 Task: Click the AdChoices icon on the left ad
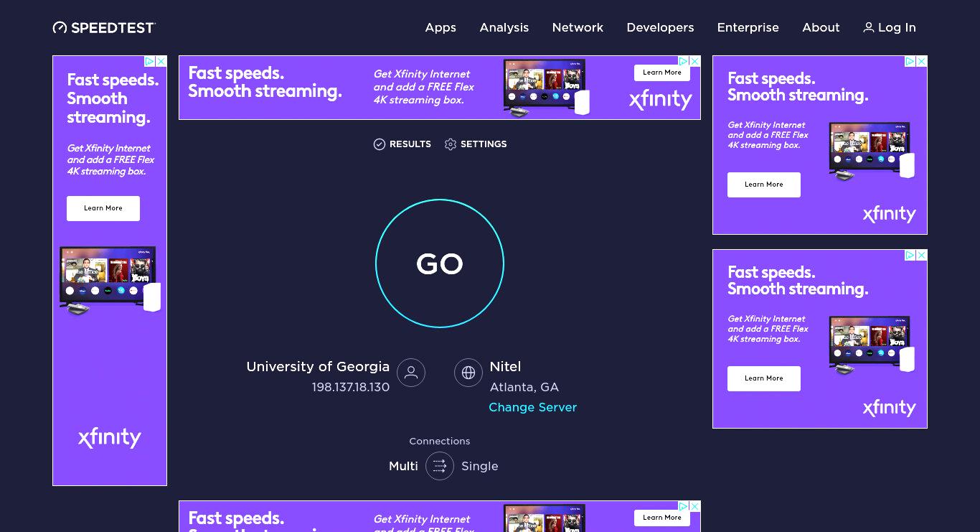pos(150,62)
